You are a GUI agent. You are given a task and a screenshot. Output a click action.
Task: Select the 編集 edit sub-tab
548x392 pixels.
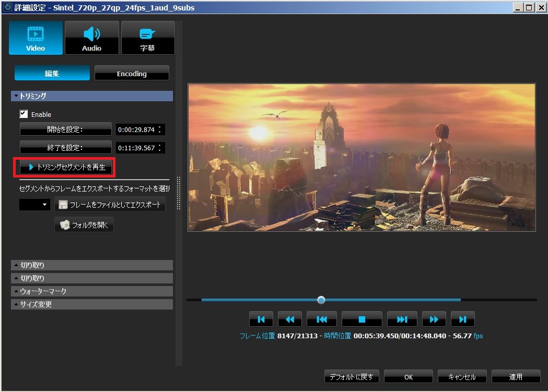[52, 73]
